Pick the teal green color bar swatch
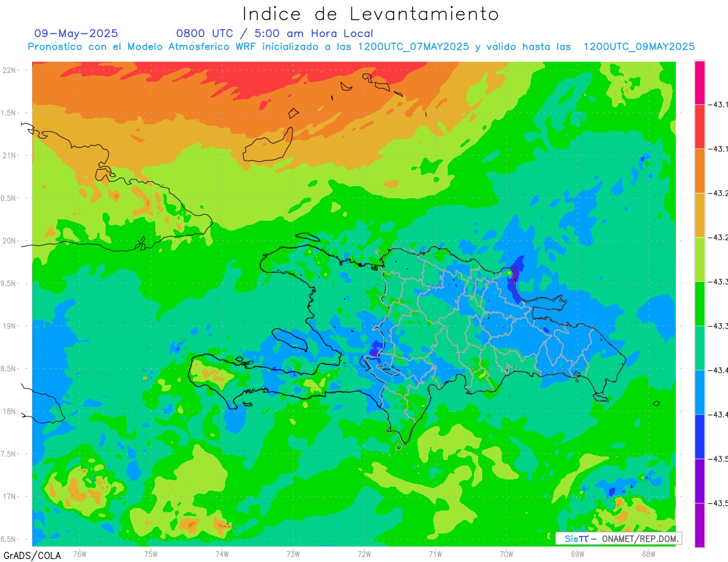 click(699, 348)
